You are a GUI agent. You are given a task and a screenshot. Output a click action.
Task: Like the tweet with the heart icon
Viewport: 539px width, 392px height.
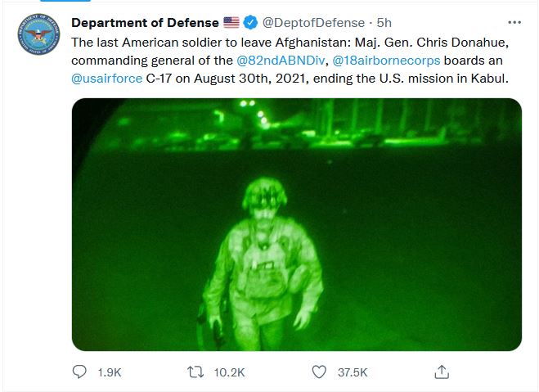coord(319,372)
